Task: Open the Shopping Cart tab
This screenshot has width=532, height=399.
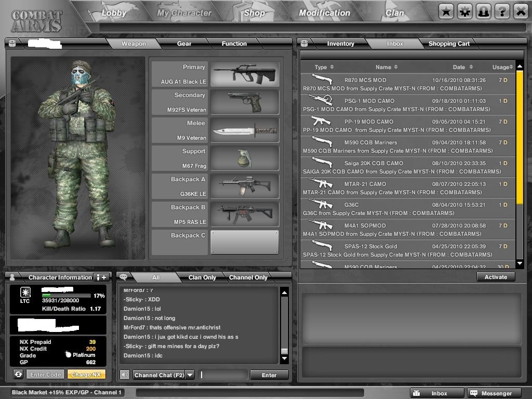Action: click(x=449, y=44)
